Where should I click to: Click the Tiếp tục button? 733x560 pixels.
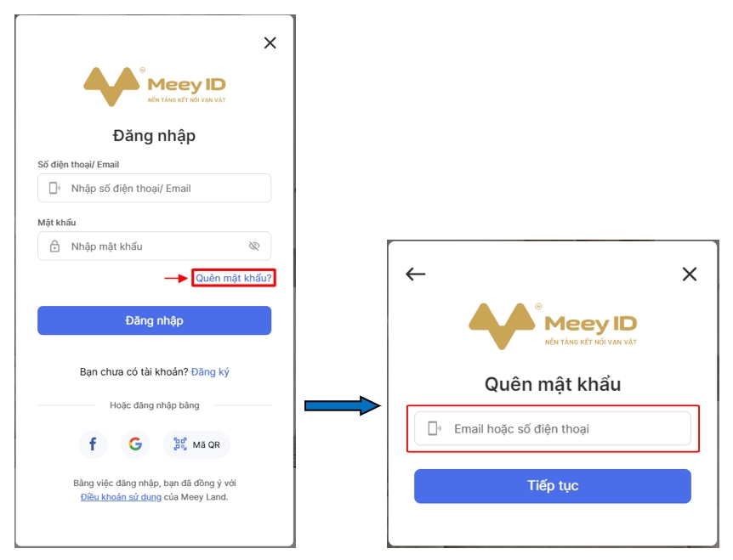553,486
